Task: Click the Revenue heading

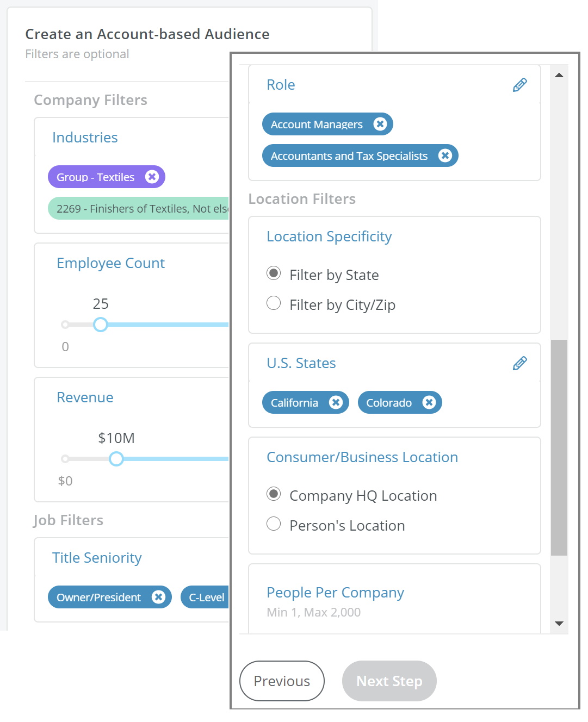Action: pyautogui.click(x=85, y=397)
